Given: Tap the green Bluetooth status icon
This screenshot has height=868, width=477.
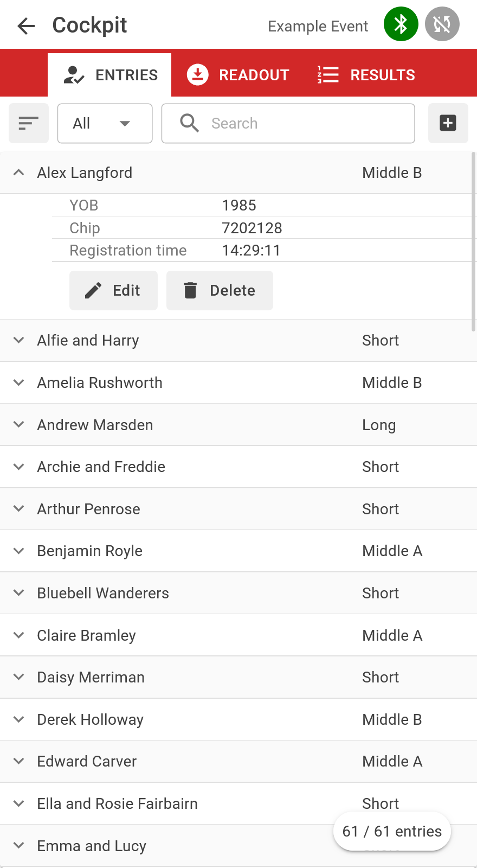Looking at the screenshot, I should [x=401, y=24].
